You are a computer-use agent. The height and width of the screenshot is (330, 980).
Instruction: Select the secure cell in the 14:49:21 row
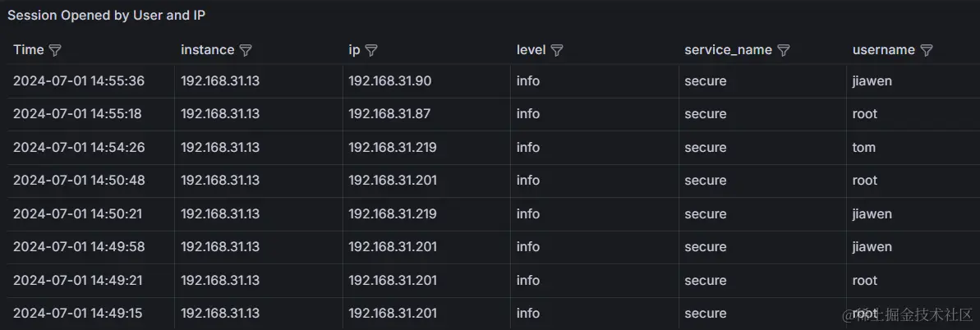pos(706,281)
